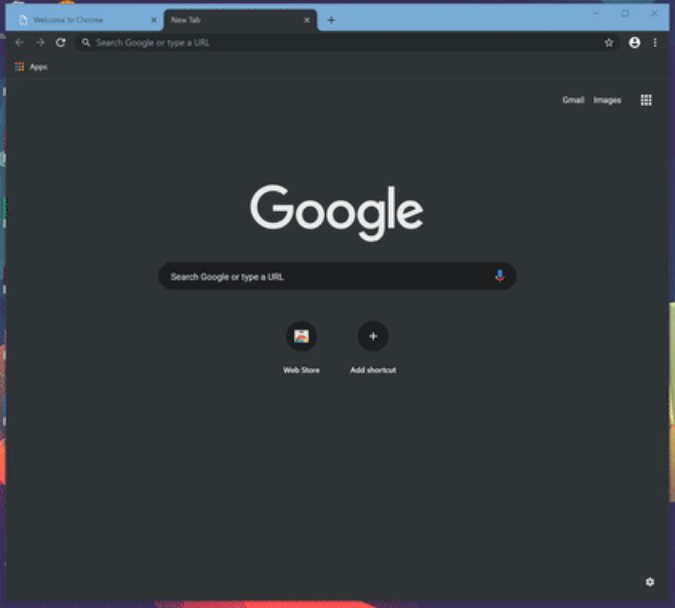Viewport: 675px width, 608px height.
Task: Click the Google logo
Action: point(337,212)
